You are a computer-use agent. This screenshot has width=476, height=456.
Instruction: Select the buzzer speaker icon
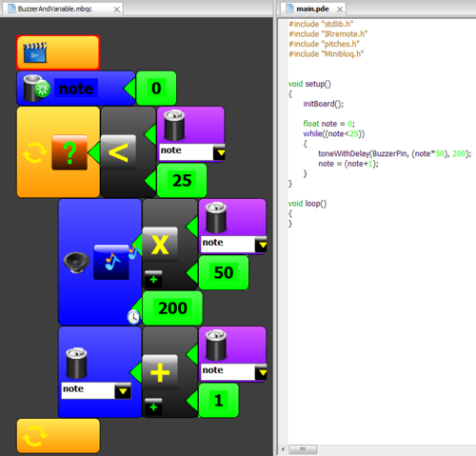coord(76,262)
